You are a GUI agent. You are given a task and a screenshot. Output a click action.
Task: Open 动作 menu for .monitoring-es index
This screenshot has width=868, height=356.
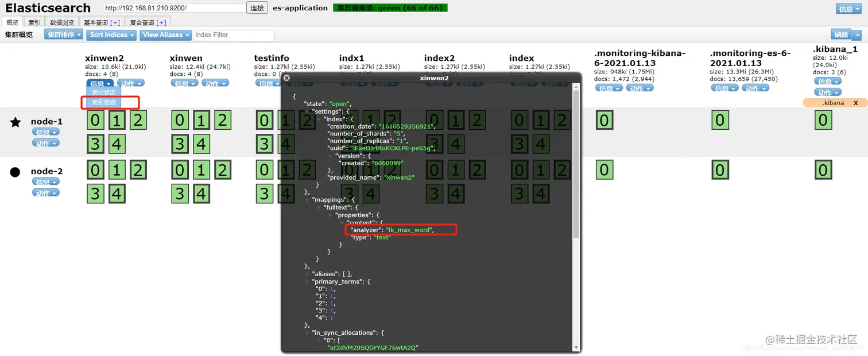click(x=755, y=88)
